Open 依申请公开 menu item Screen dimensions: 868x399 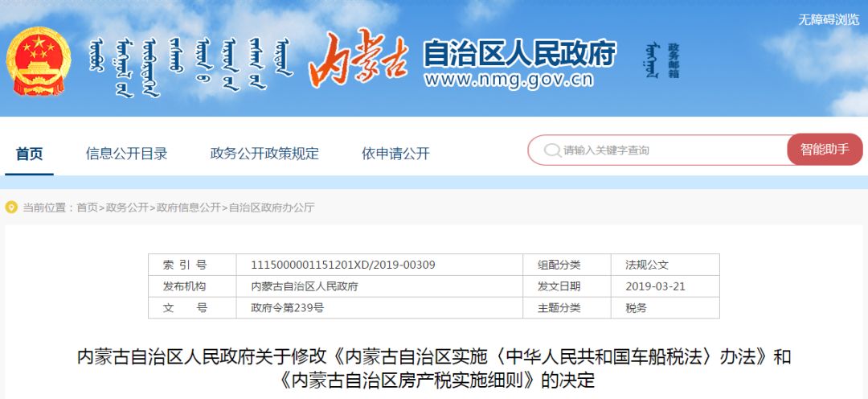tap(395, 154)
